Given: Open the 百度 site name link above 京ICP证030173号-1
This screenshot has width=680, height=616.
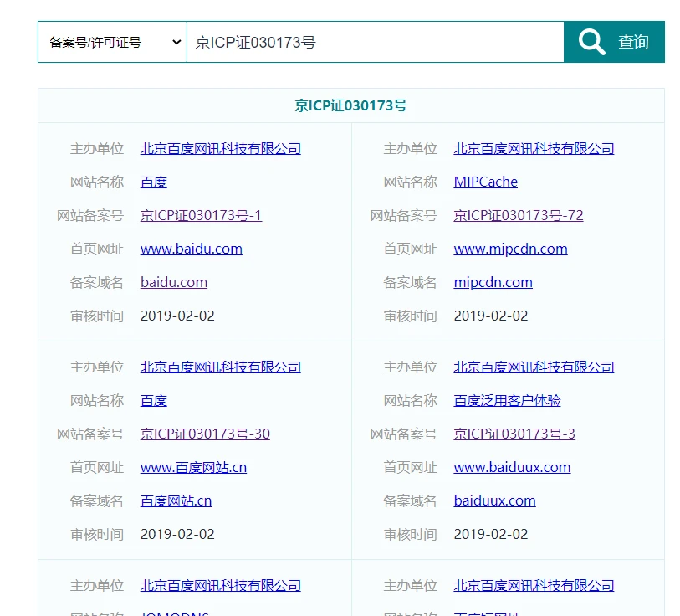Looking at the screenshot, I should click(154, 182).
